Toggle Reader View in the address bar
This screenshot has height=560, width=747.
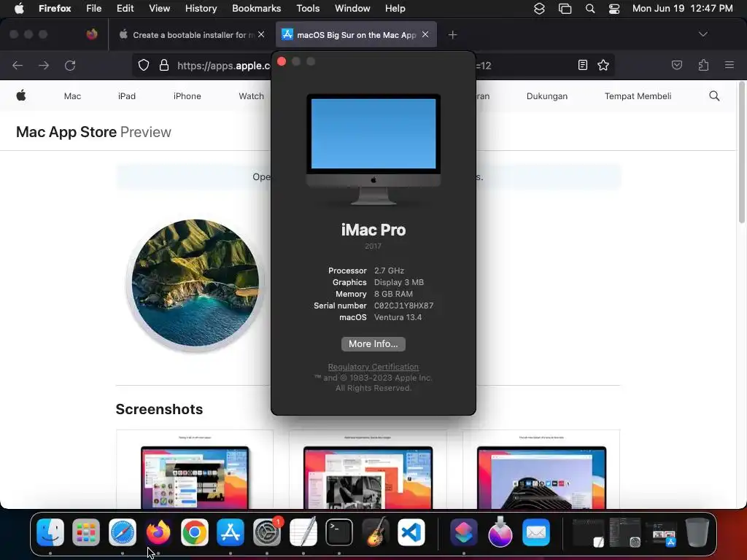[x=583, y=65]
